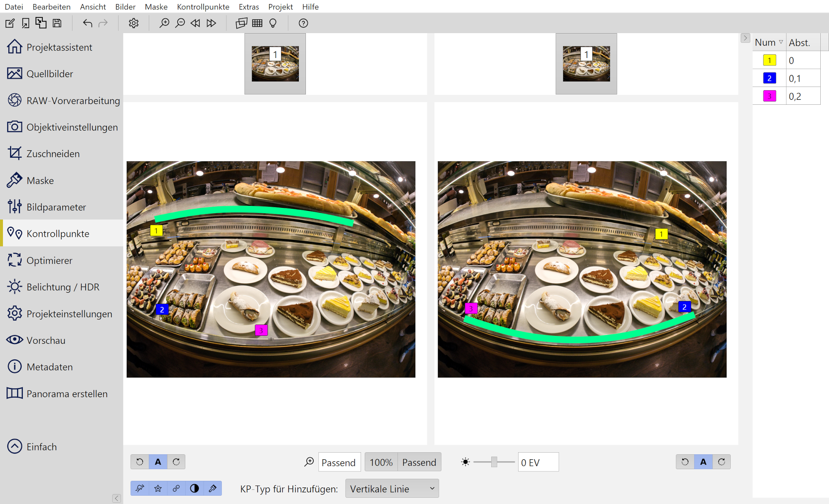The height and width of the screenshot is (504, 829).
Task: Toggle the link control points button
Action: tap(176, 489)
